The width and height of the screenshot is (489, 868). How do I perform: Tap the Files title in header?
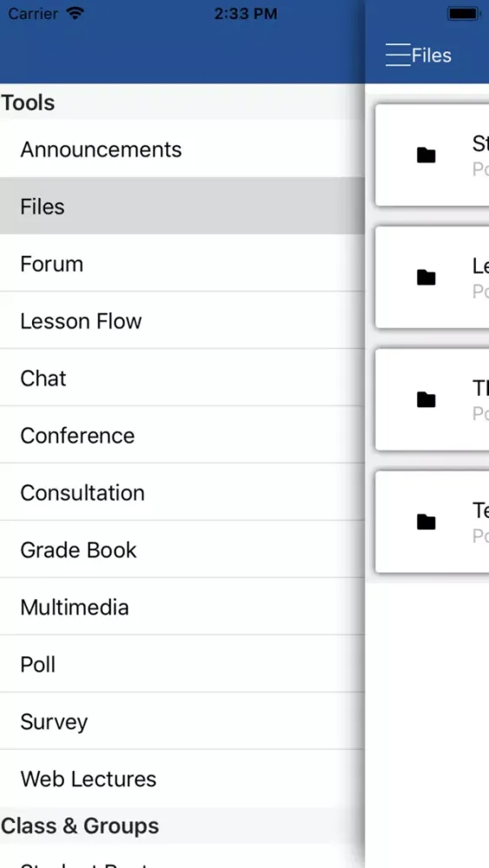(x=432, y=56)
